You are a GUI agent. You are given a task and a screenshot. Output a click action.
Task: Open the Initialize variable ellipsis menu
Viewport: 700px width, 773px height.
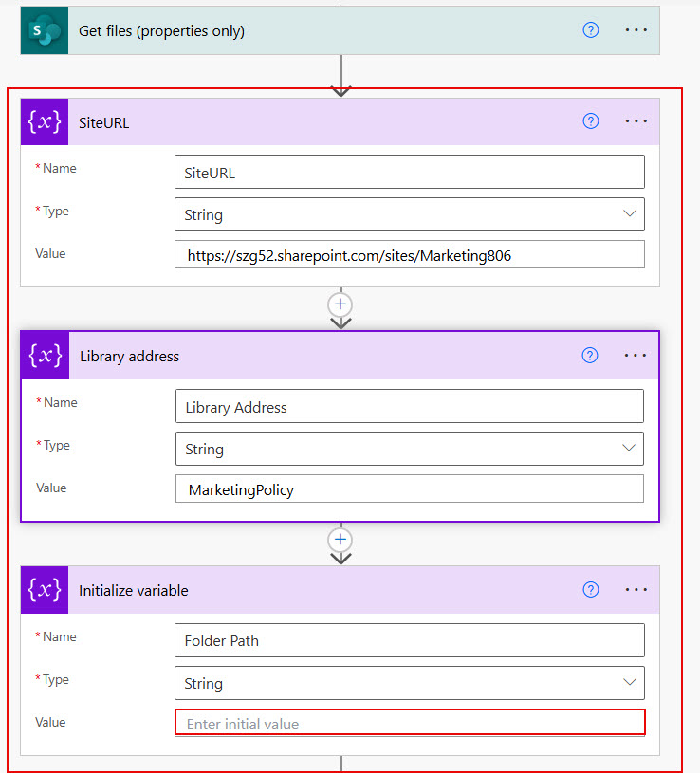coord(636,590)
